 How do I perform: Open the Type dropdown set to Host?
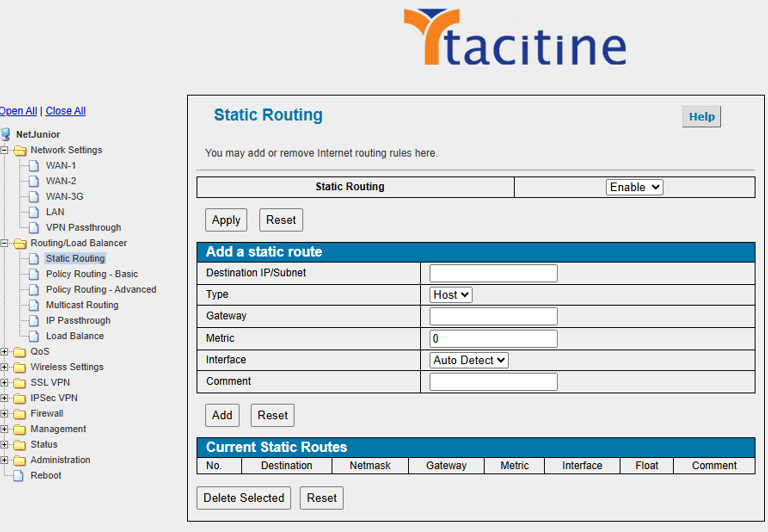(451, 295)
